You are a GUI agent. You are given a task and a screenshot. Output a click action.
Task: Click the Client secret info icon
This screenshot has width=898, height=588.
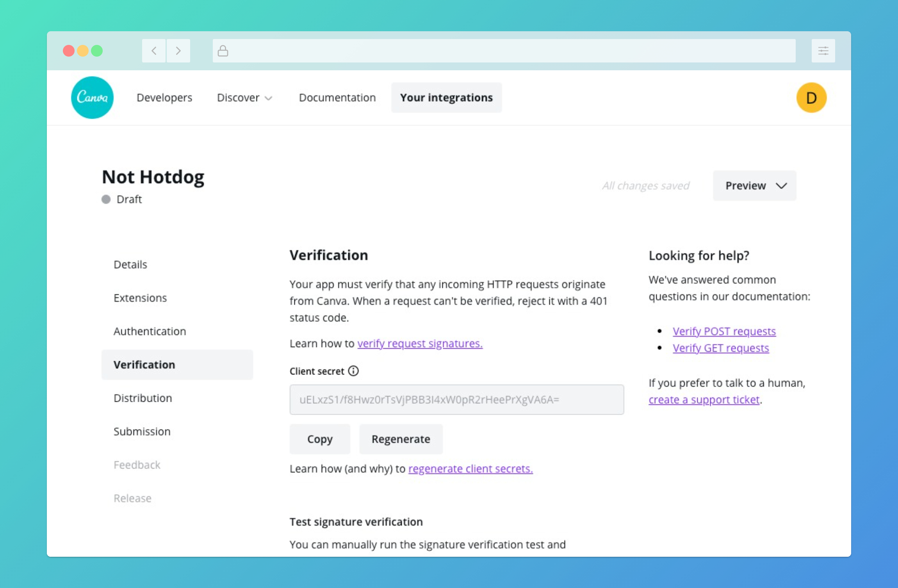click(353, 371)
